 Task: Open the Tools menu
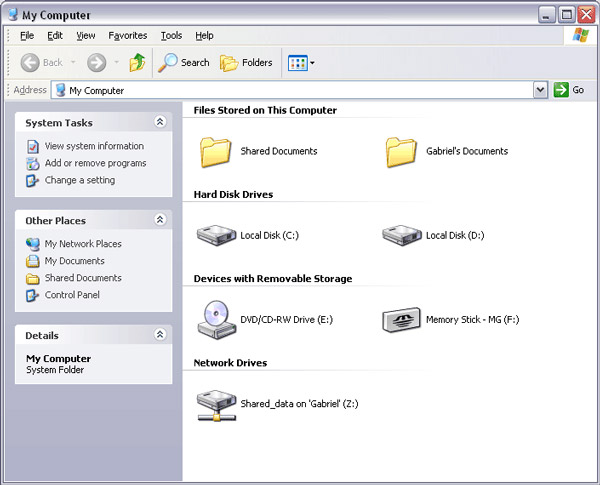click(x=171, y=35)
